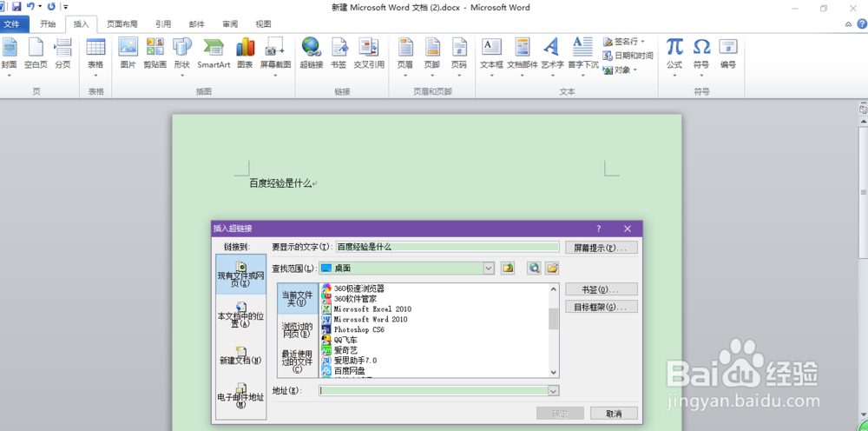Click the browse for file folder icon

point(551,269)
